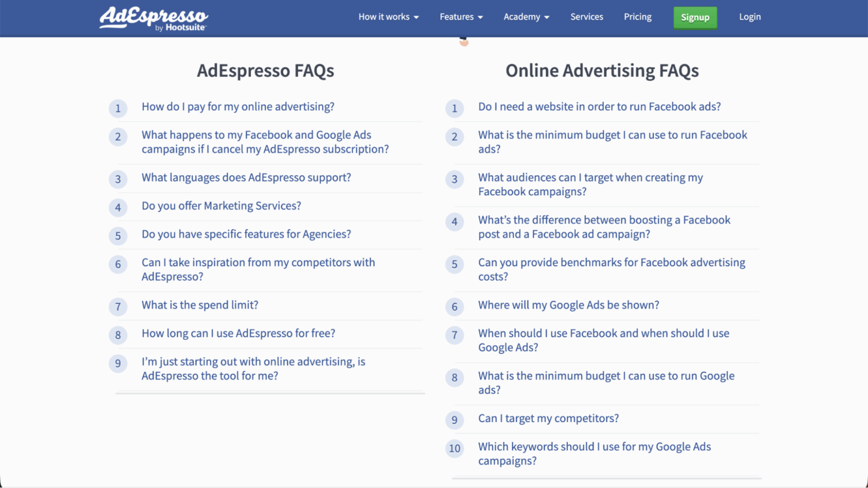Open the AdEspresso supported languages question

(246, 177)
